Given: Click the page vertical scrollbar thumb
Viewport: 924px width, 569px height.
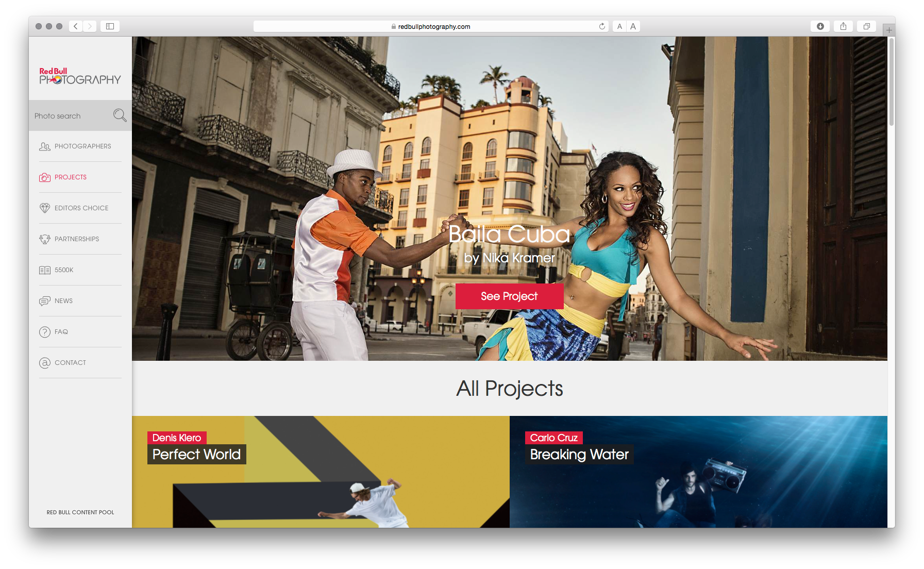Looking at the screenshot, I should pos(891,81).
